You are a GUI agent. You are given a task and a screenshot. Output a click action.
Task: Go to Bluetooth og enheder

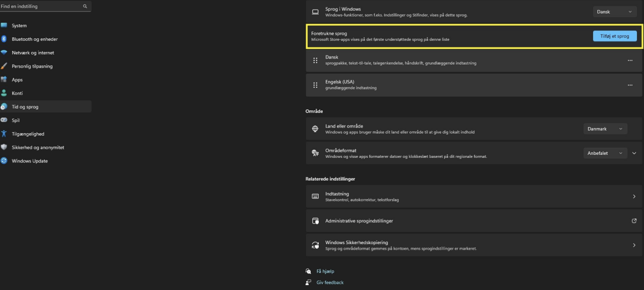tap(46, 39)
